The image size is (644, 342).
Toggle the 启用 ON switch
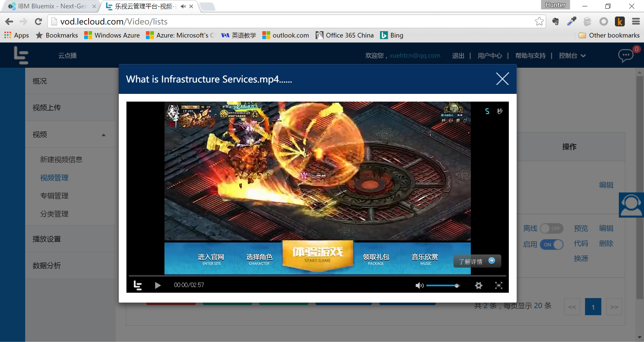pyautogui.click(x=552, y=244)
